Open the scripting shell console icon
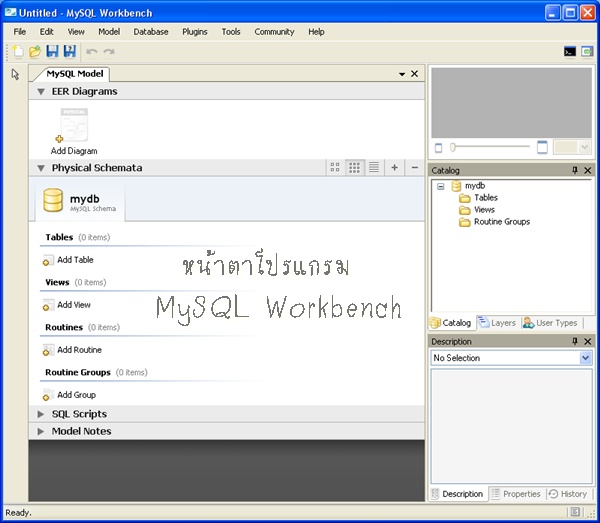 [570, 51]
